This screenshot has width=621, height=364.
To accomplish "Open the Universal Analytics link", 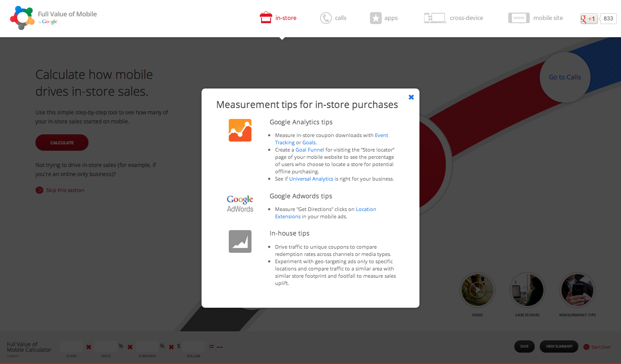I will tap(311, 179).
